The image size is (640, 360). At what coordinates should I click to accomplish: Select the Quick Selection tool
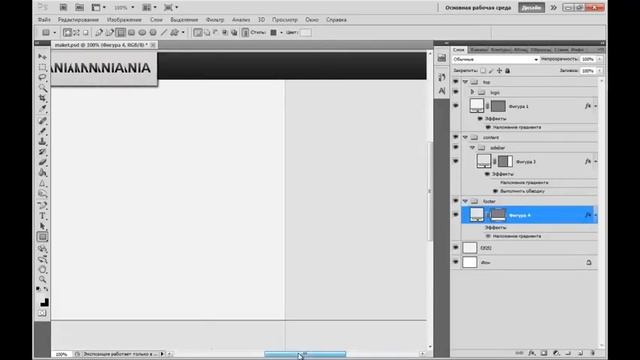point(42,87)
